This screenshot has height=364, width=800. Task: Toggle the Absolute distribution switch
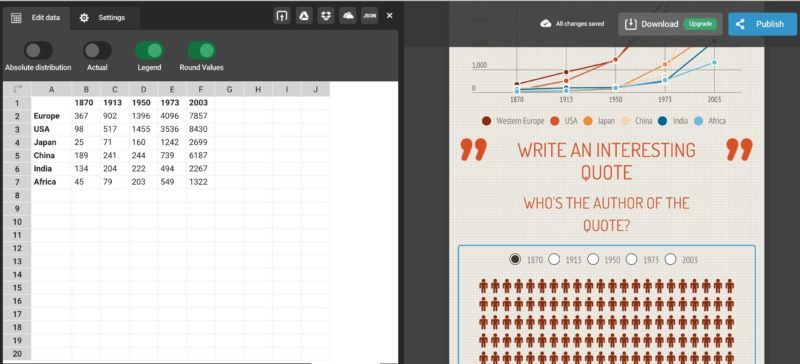click(x=38, y=51)
